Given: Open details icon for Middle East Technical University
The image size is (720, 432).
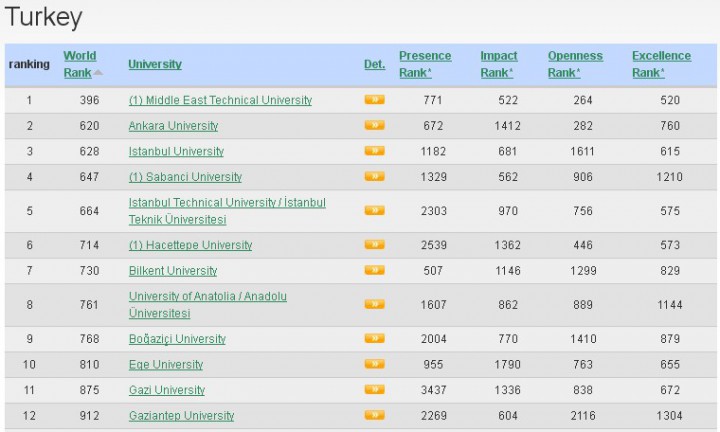Looking at the screenshot, I should click(374, 100).
